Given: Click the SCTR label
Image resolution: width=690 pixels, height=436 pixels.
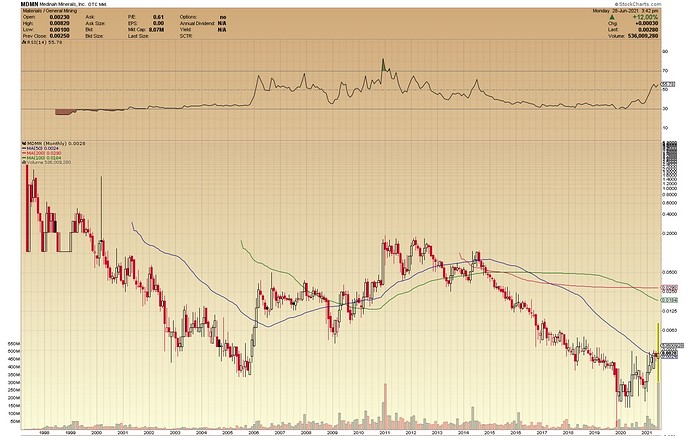Looking at the screenshot, I should pos(186,36).
